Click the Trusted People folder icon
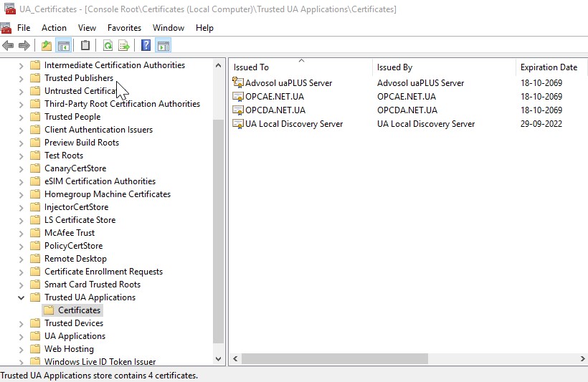Screen dimensions: 588x382 pos(35,117)
